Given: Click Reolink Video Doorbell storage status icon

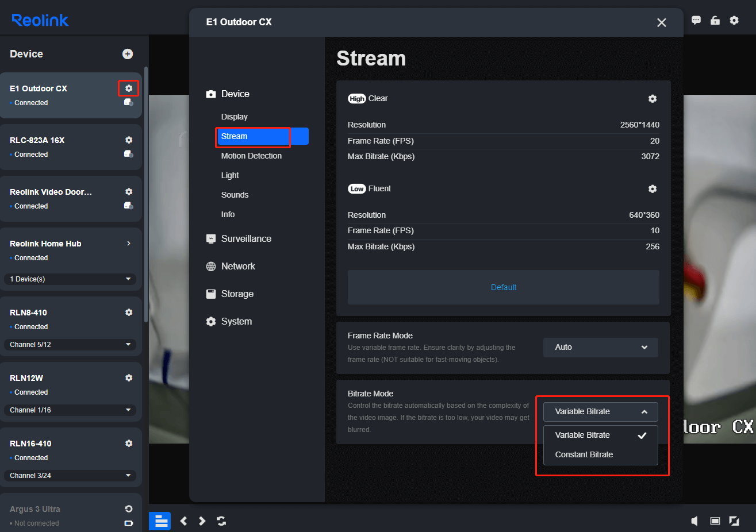Looking at the screenshot, I should tap(129, 206).
